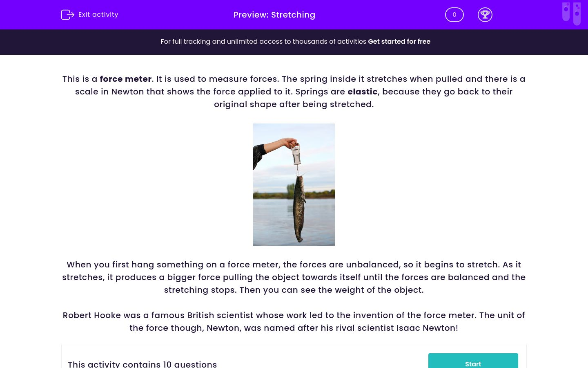Expand the Preview: Stretching header
The image size is (588, 368).
(274, 15)
